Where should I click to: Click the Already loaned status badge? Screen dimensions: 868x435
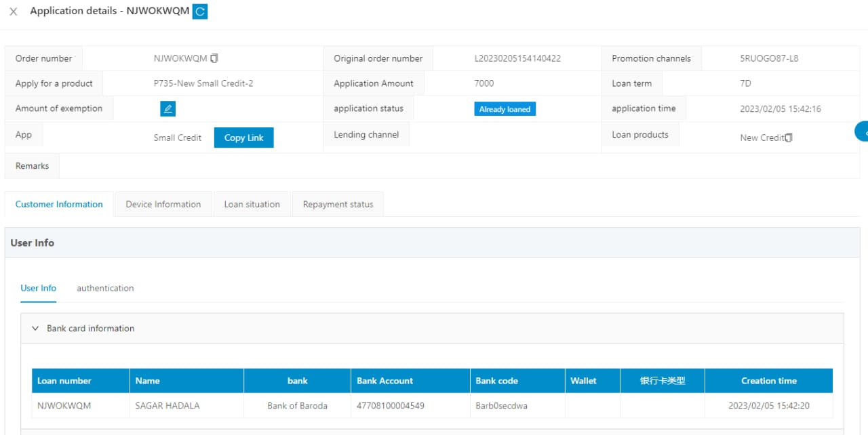(505, 109)
